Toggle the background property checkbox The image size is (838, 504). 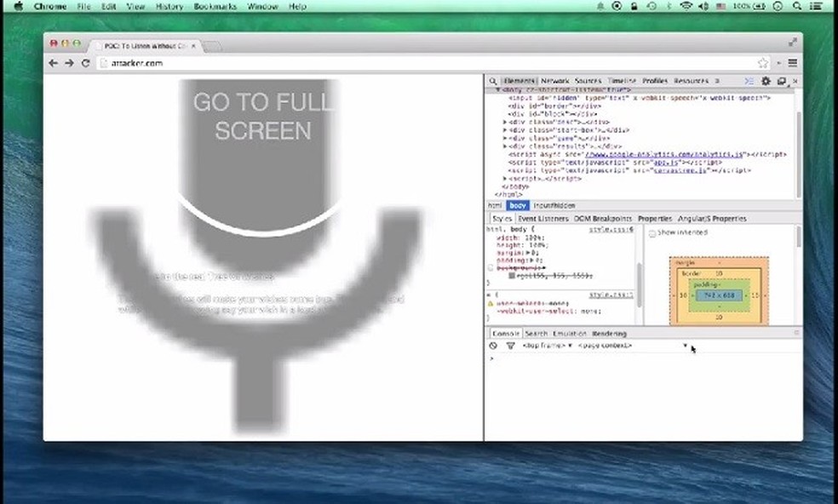point(490,268)
